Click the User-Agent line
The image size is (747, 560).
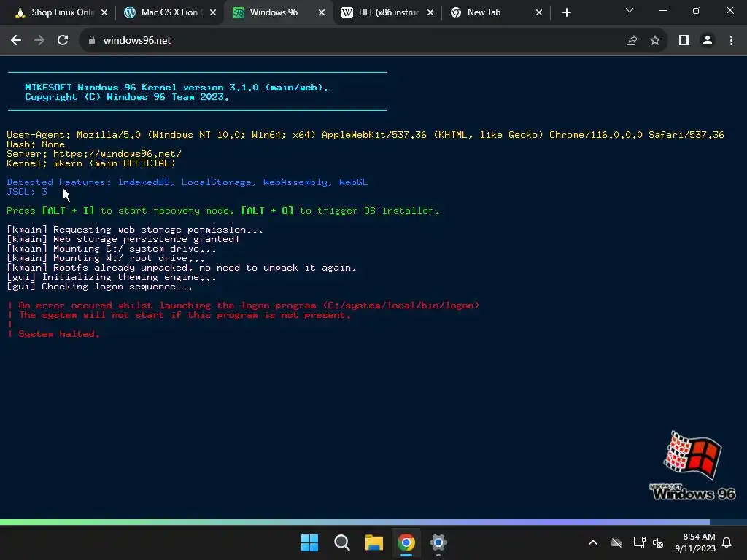pyautogui.click(x=365, y=135)
